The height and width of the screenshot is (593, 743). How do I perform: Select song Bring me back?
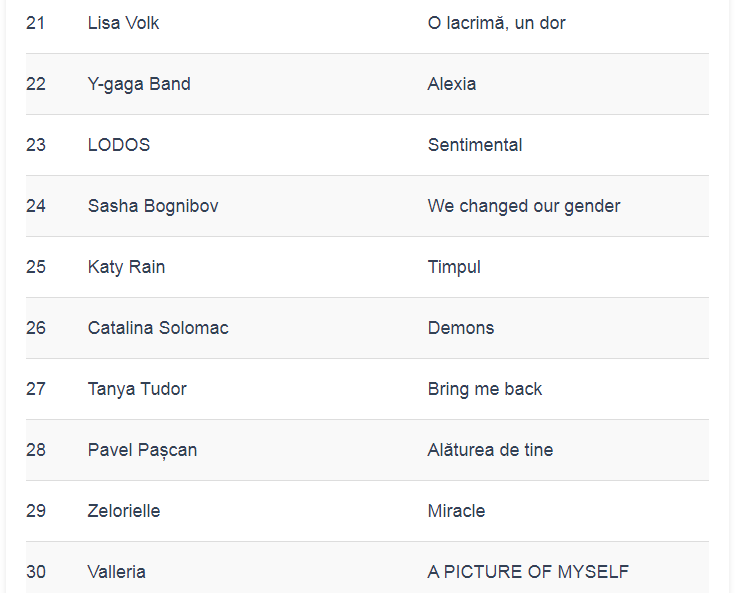tap(485, 389)
